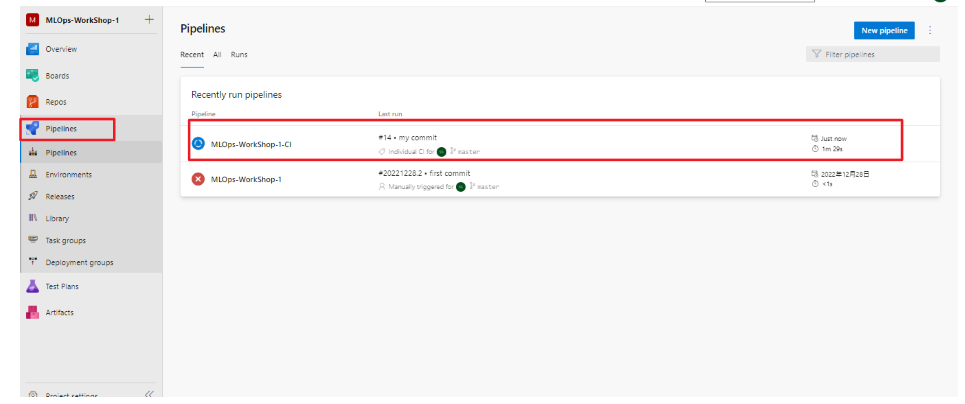This screenshot has height=404, width=965.
Task: Click user avatar in the #14 run
Action: click(441, 152)
